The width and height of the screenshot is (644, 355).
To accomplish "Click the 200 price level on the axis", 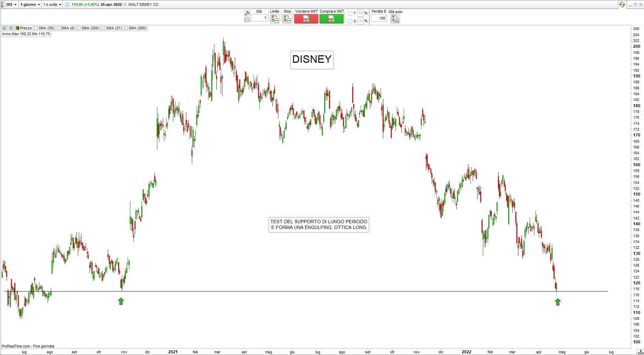I will (636, 46).
